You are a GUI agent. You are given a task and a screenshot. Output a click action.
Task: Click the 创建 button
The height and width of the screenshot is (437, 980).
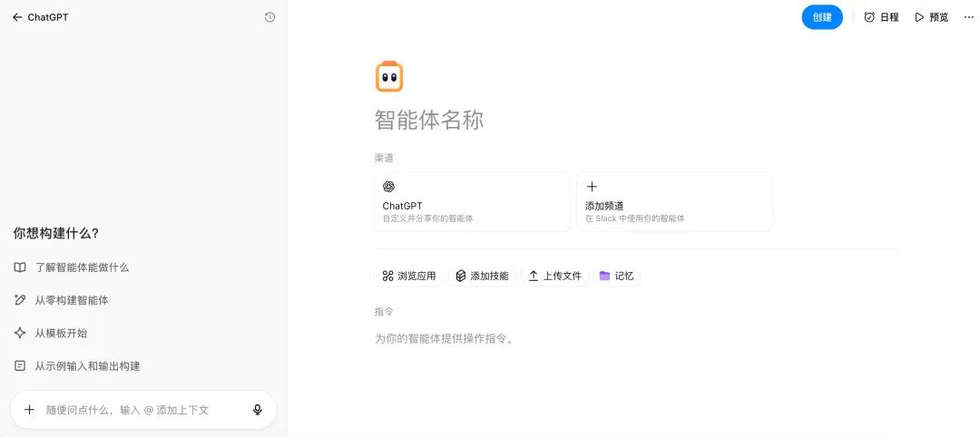coord(822,17)
